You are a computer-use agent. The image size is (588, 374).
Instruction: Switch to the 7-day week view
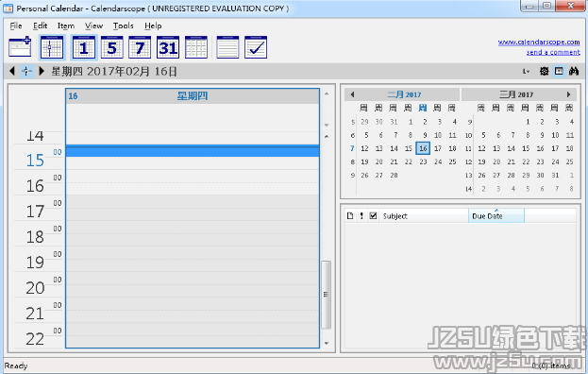tap(140, 47)
